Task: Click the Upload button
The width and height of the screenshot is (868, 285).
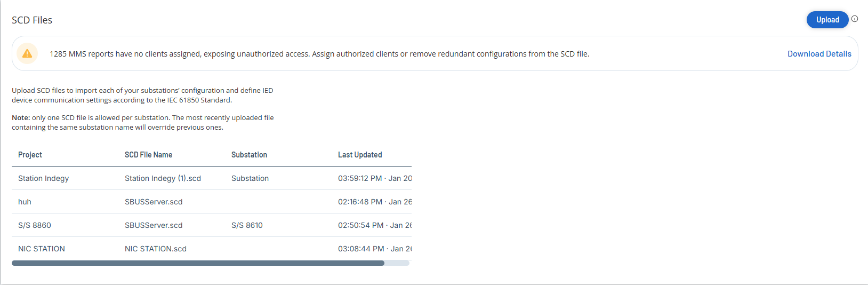Action: tap(827, 20)
